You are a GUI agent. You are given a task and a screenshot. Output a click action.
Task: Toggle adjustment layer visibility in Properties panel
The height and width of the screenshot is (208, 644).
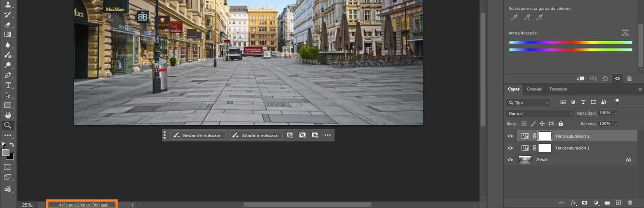coord(617,78)
